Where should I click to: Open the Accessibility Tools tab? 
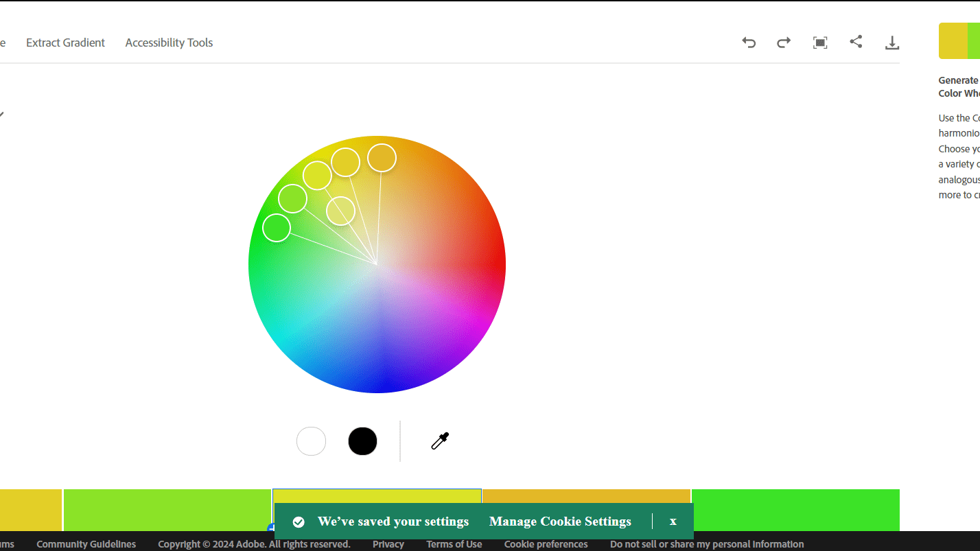click(x=169, y=43)
